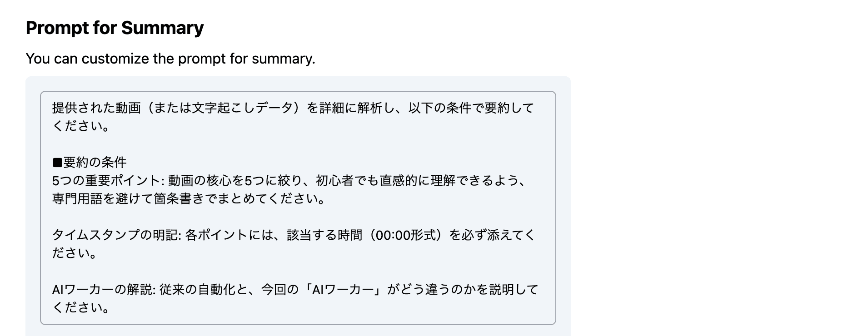Click the "Prompt for Summary" heading

[x=115, y=28]
